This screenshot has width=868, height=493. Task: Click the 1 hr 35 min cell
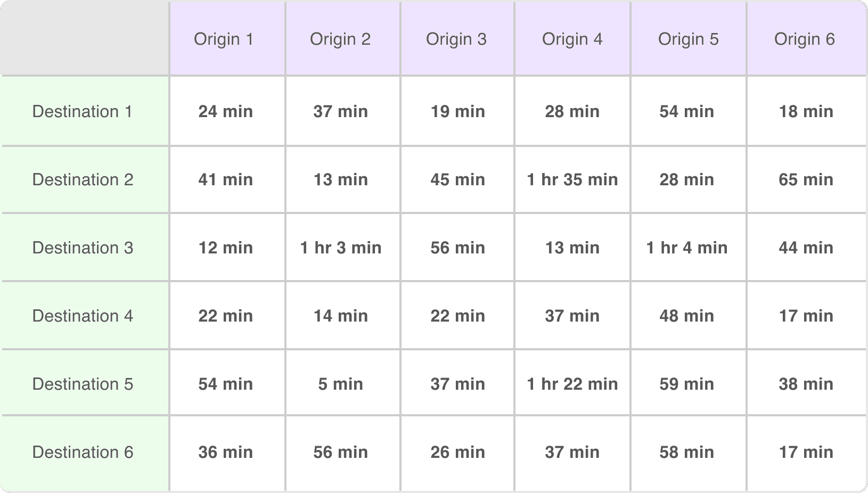(x=572, y=179)
